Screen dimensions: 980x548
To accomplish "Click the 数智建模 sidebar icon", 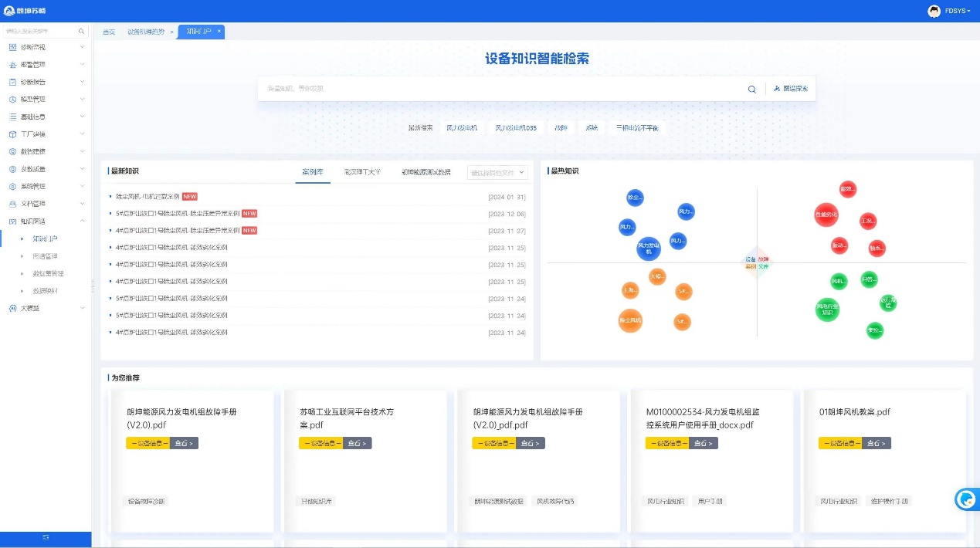I will 12,151.
